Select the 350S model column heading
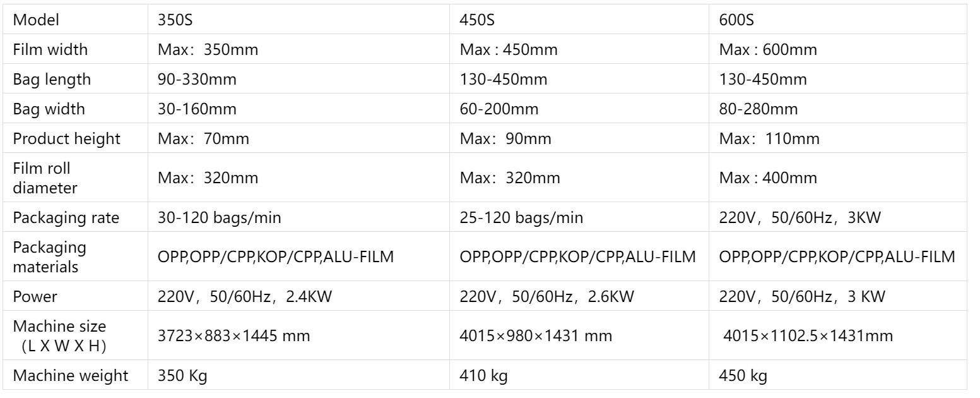This screenshot has width=980, height=398. (x=175, y=20)
